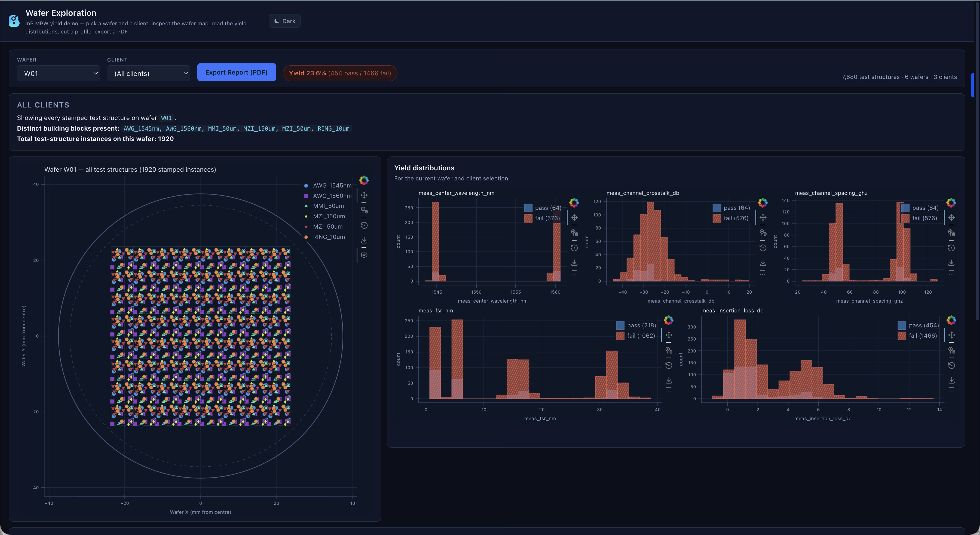Viewport: 980px width, 535px height.
Task: Click the Yield 23.6% summary badge
Action: (340, 73)
